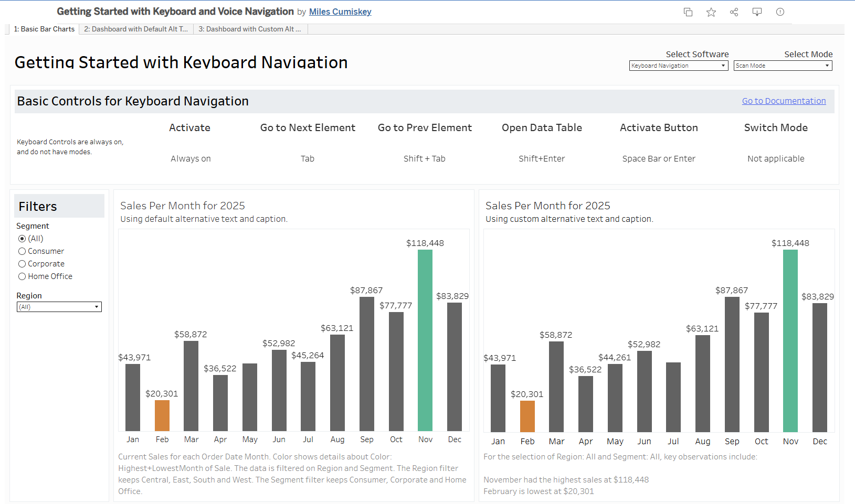
Task: Open the Miles Cumiskey author link
Action: [340, 12]
